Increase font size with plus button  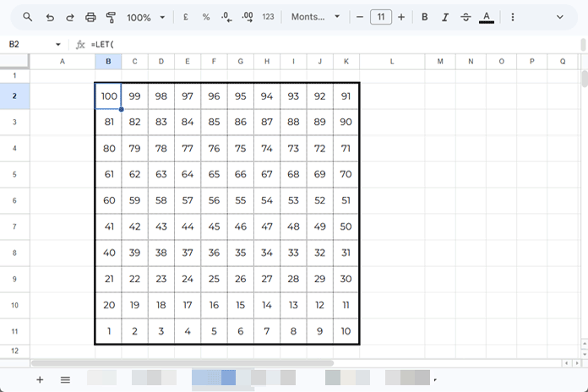click(401, 17)
